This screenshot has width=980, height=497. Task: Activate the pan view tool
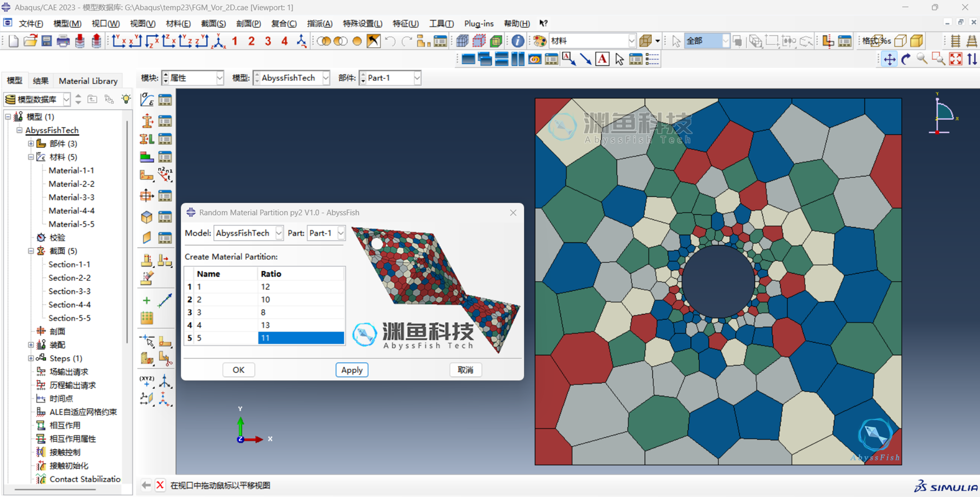pos(889,59)
